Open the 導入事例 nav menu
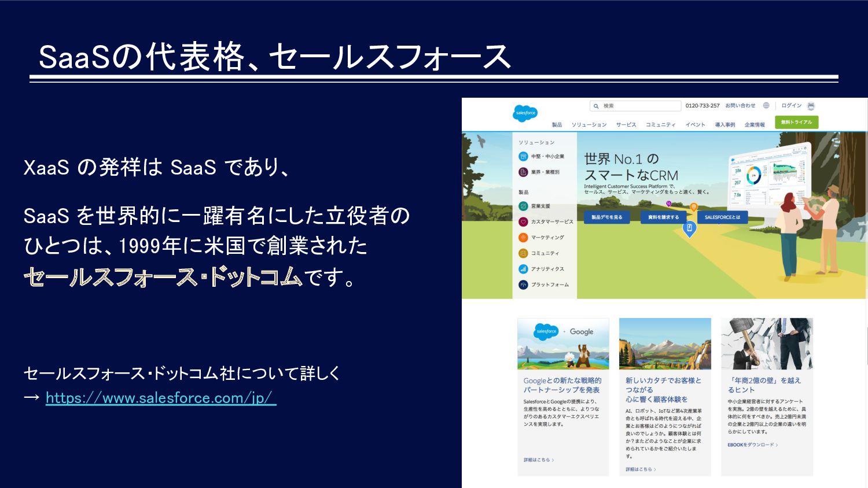The width and height of the screenshot is (868, 488). pyautogui.click(x=725, y=125)
